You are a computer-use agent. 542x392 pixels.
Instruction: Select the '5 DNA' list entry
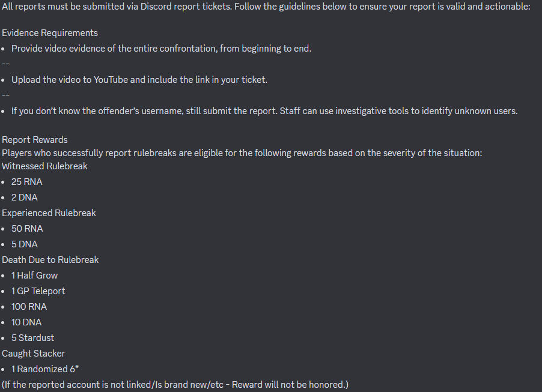(x=24, y=244)
